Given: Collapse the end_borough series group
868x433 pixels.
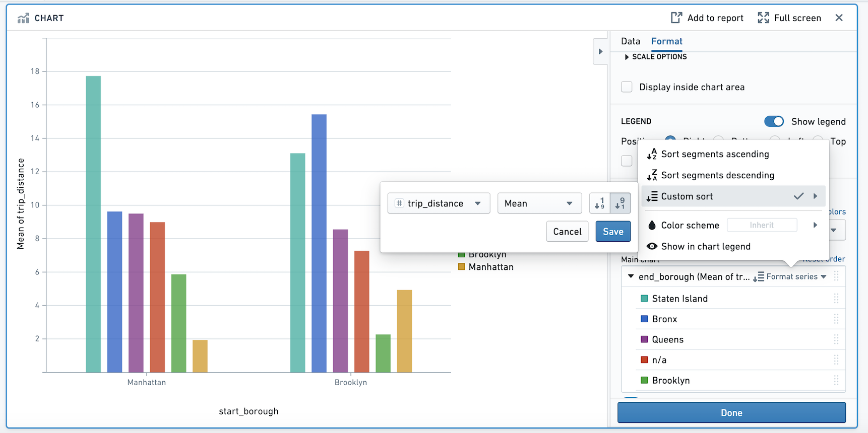Looking at the screenshot, I should [x=631, y=276].
